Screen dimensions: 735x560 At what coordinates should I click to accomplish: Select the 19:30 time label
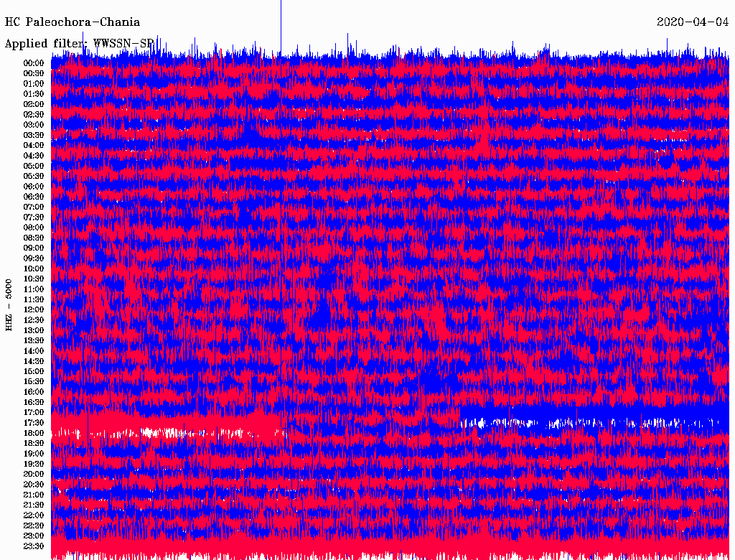tap(34, 464)
